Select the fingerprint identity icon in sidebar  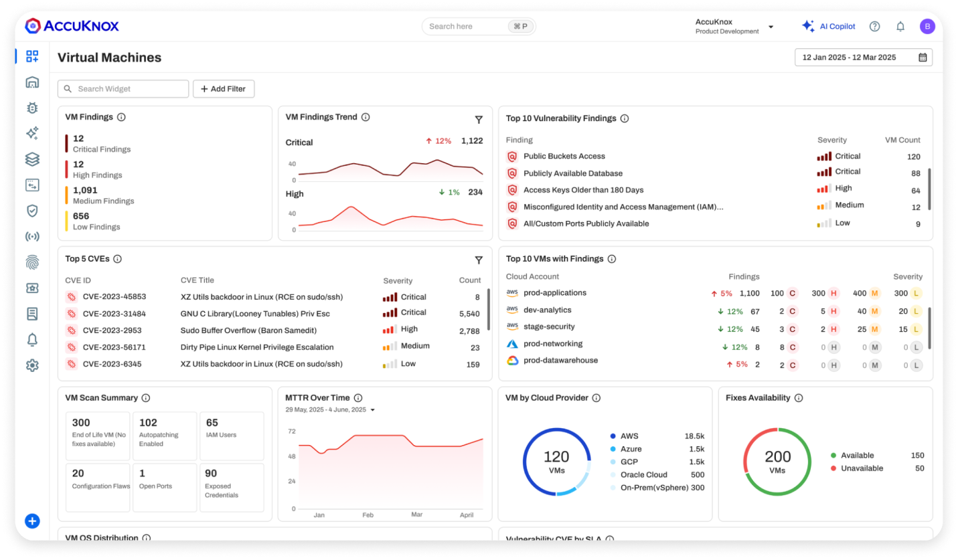[31, 262]
